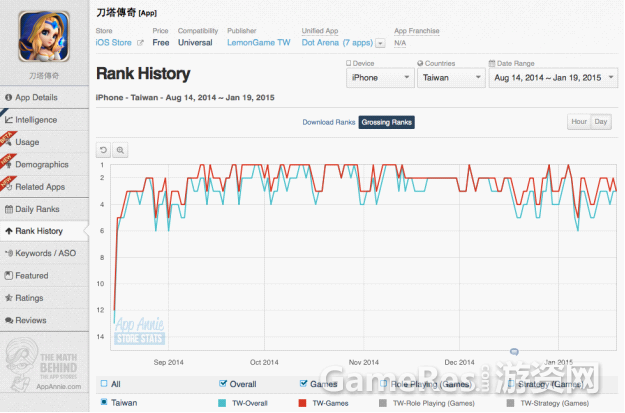The width and height of the screenshot is (625, 413).
Task: Click the Intelligence chart icon
Action: tap(9, 120)
